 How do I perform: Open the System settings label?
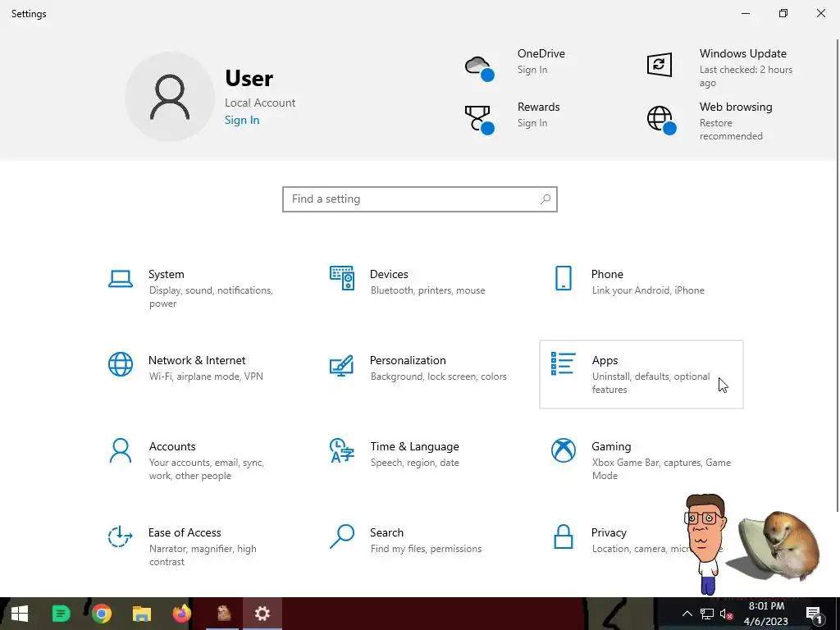166,274
